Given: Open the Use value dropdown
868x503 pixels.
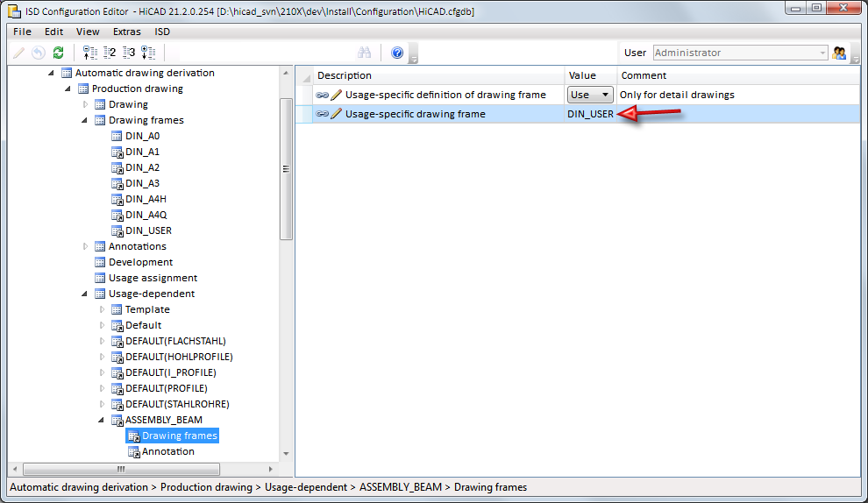Looking at the screenshot, I should pyautogui.click(x=590, y=95).
